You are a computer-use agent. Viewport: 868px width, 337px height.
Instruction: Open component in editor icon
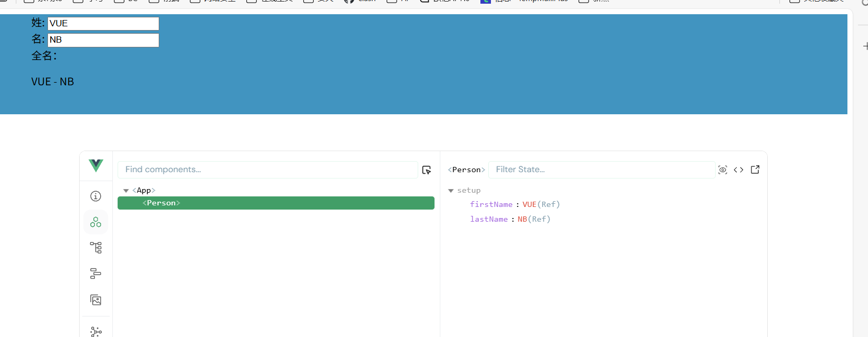(x=755, y=170)
